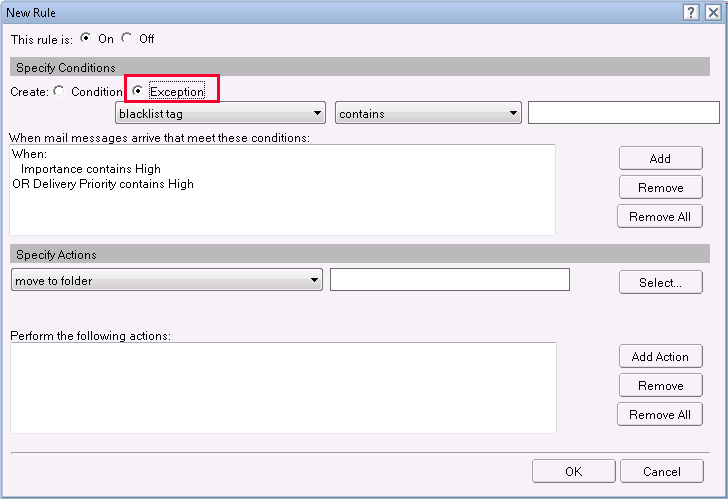Click the folder name input field
Screen dimensions: 728x499
click(449, 280)
